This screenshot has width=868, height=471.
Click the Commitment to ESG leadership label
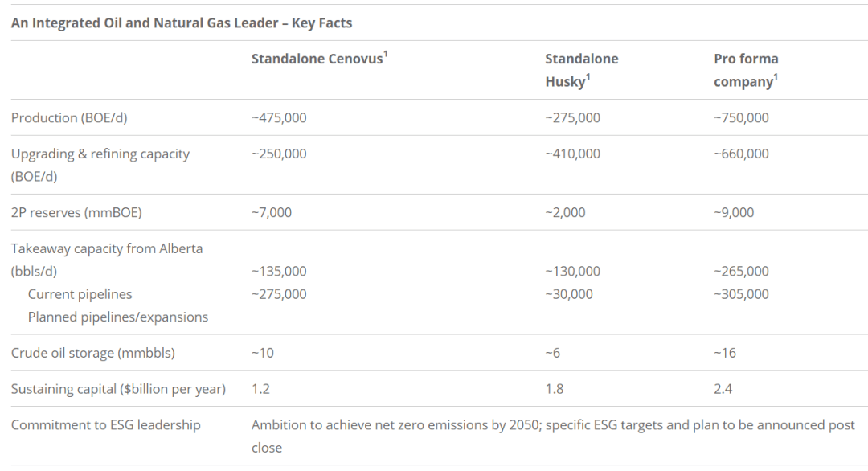pos(106,424)
